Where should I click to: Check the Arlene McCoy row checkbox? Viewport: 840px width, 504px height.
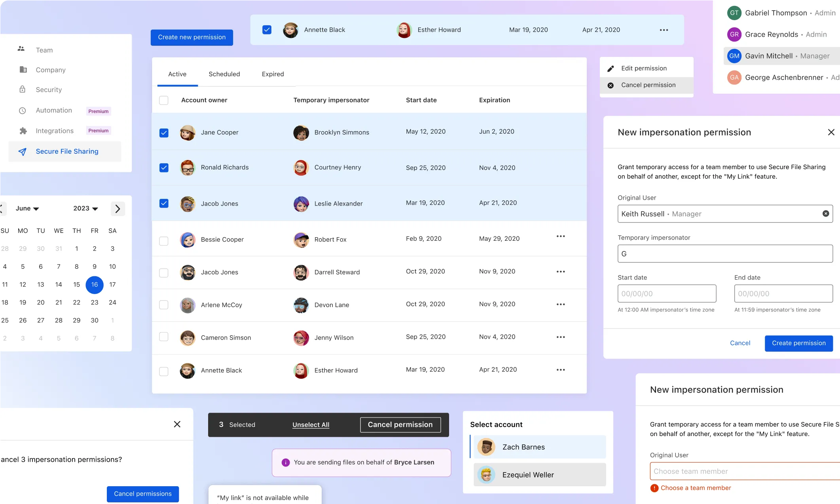[x=164, y=305]
